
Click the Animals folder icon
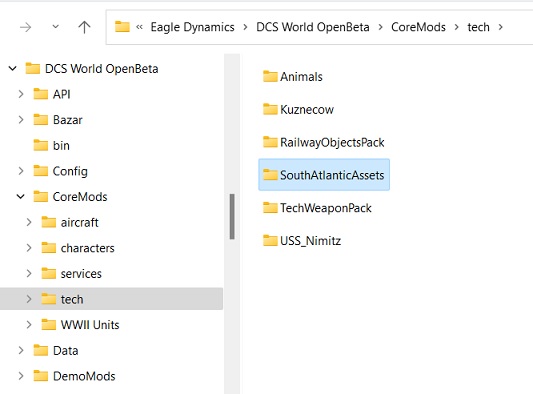270,76
